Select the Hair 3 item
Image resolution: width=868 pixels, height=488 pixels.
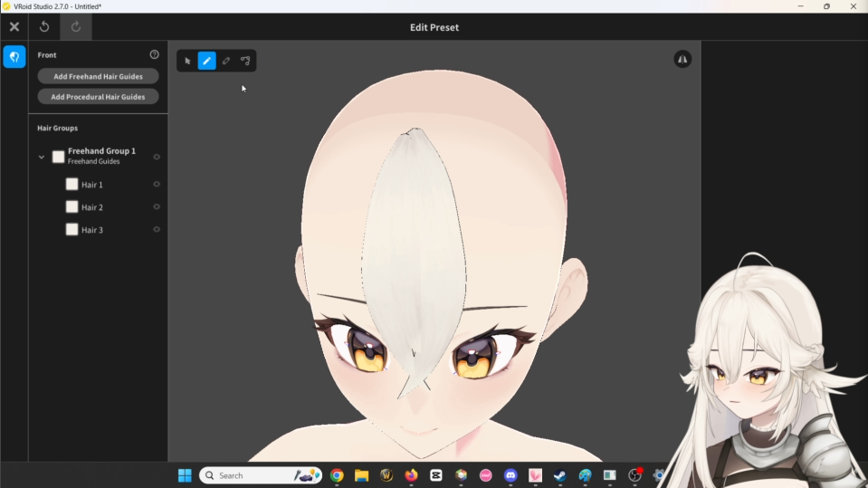pyautogui.click(x=98, y=230)
